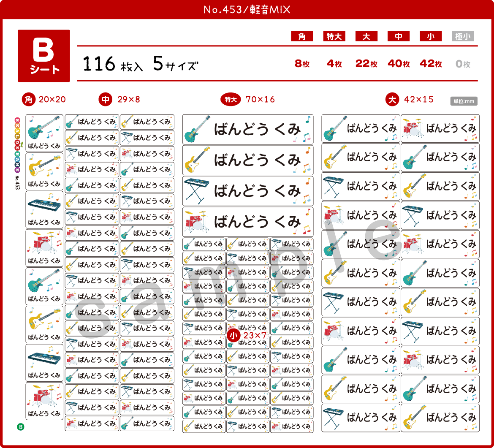Click the 29×8 size dimension text
This screenshot has height=448, width=494.
pyautogui.click(x=128, y=100)
